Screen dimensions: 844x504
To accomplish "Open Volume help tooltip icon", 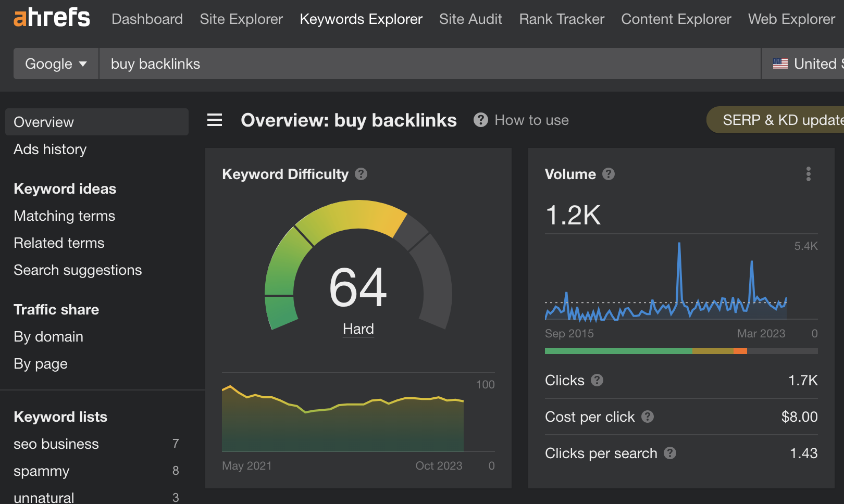I will 609,174.
